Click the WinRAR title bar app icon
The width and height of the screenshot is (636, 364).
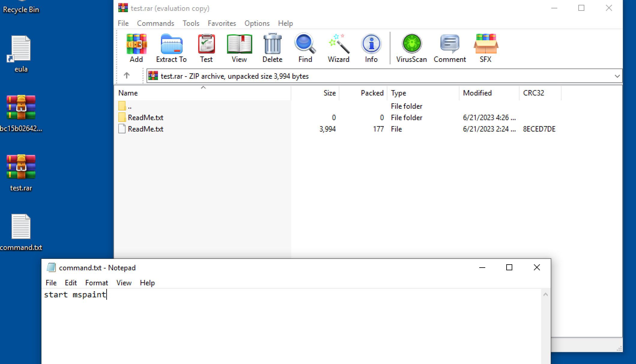click(123, 8)
